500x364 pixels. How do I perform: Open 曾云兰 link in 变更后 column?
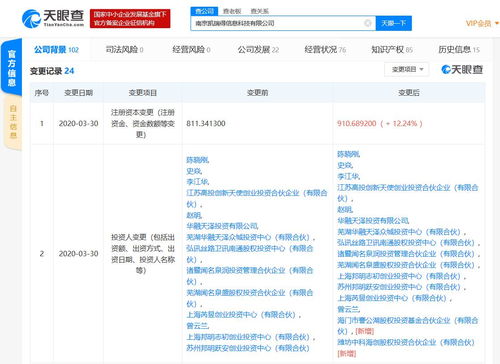tap(349, 309)
